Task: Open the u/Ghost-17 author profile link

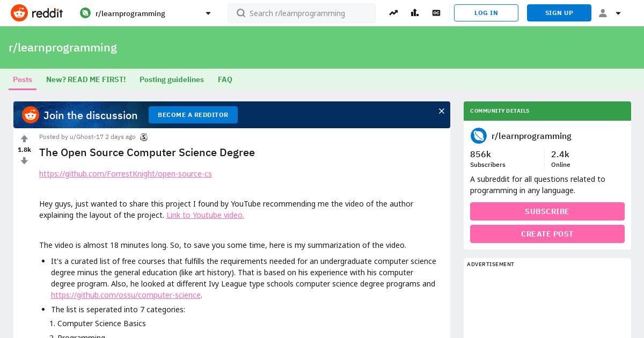Action: point(86,137)
